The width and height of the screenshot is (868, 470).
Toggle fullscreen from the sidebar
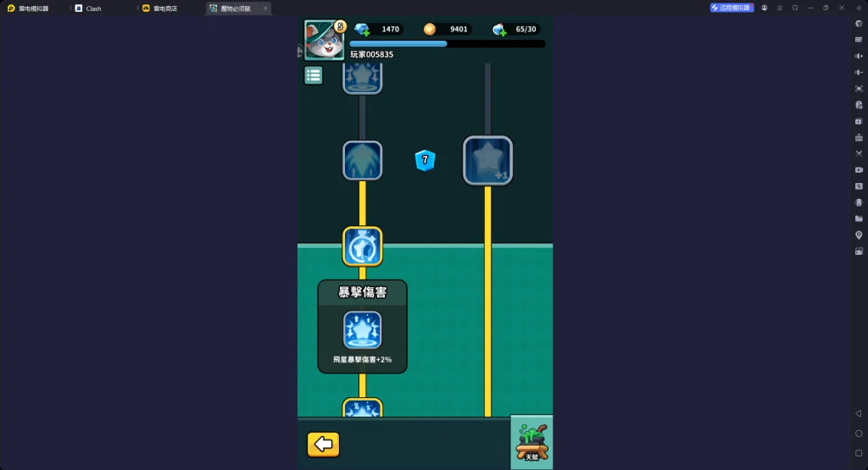859,88
